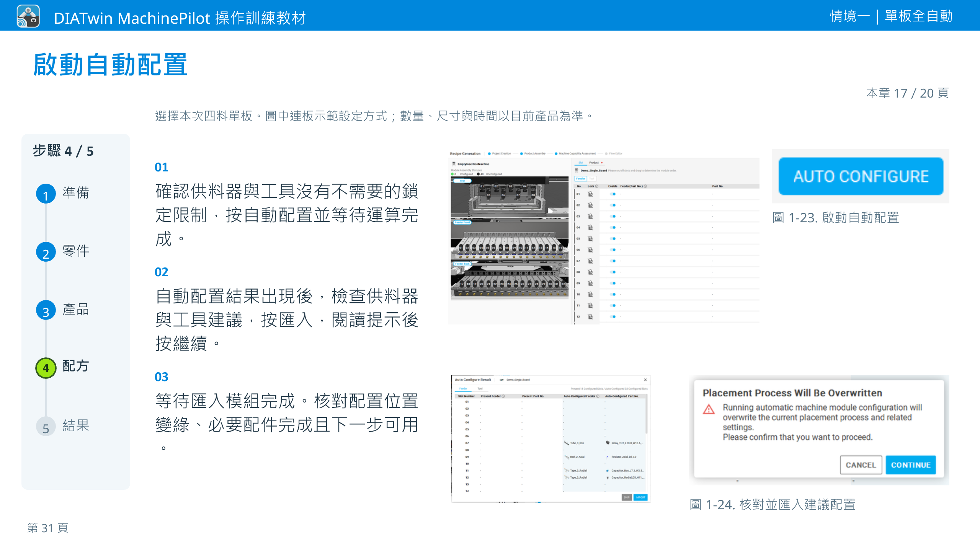Open the Feeder(Part No.) info icon

pos(645,186)
